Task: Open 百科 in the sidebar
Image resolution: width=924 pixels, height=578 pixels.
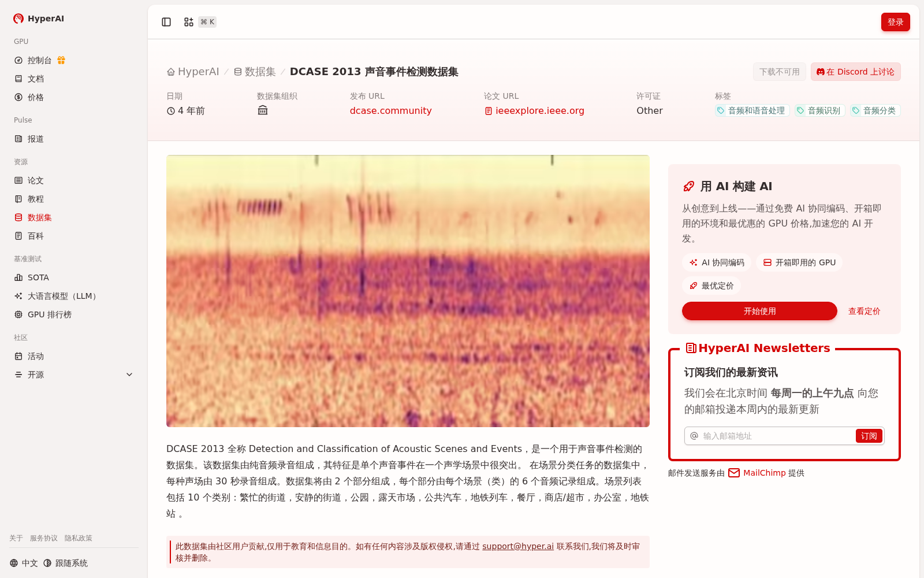Action: coord(74,236)
